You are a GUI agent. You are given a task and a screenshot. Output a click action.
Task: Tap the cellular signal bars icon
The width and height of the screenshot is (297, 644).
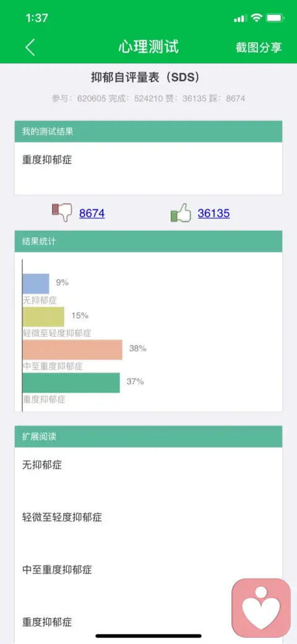pyautogui.click(x=241, y=18)
